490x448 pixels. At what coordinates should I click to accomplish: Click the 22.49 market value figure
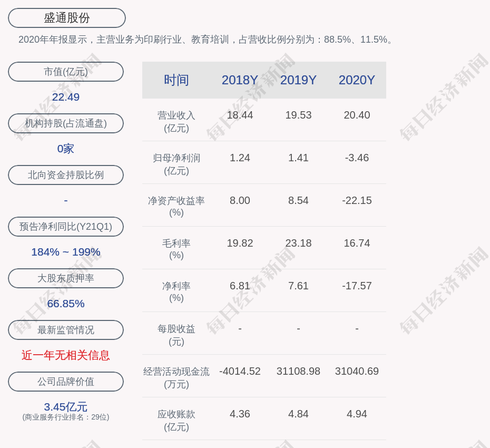tap(66, 97)
